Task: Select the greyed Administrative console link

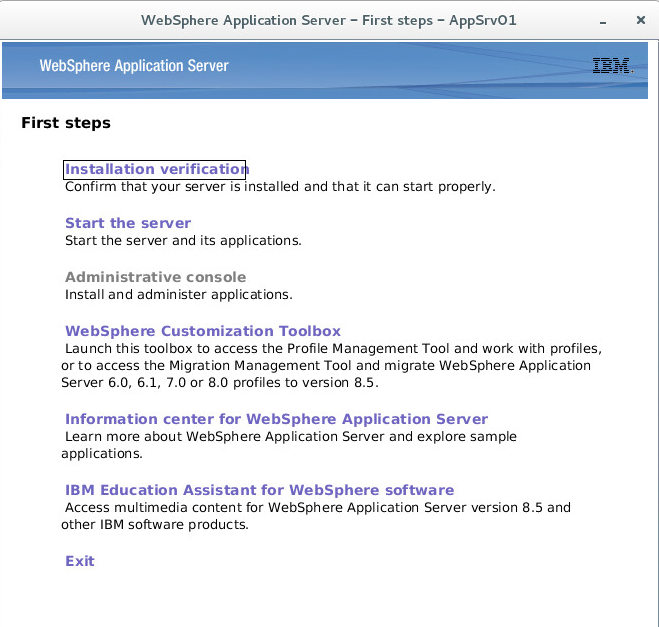Action: (156, 277)
